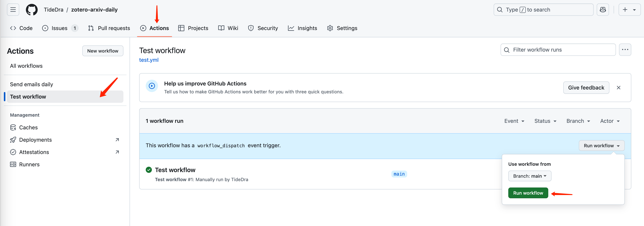
Task: Open Deployments rocket entry in sidebar
Action: pos(35,140)
